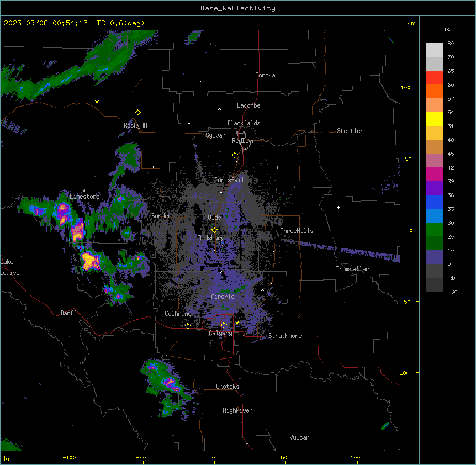The height and width of the screenshot is (465, 476).
Task: Click the white asterisk above Limestone
Action: click(x=84, y=191)
